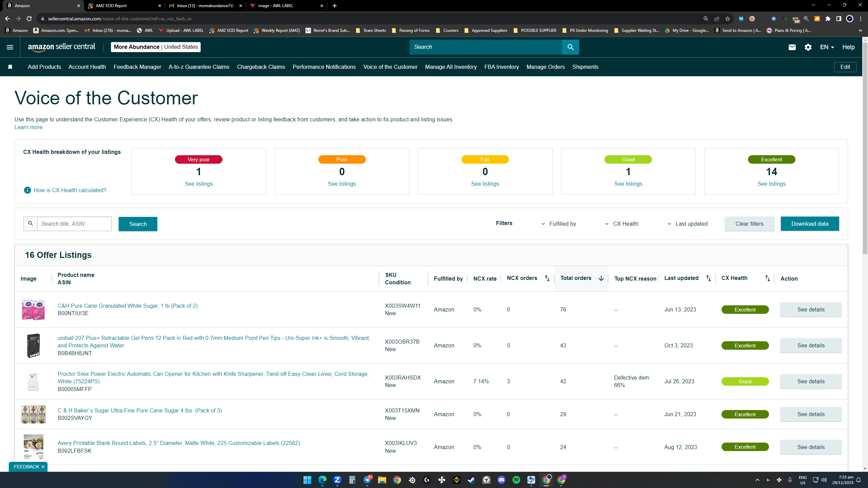Open the settings gear in the header

[x=808, y=47]
